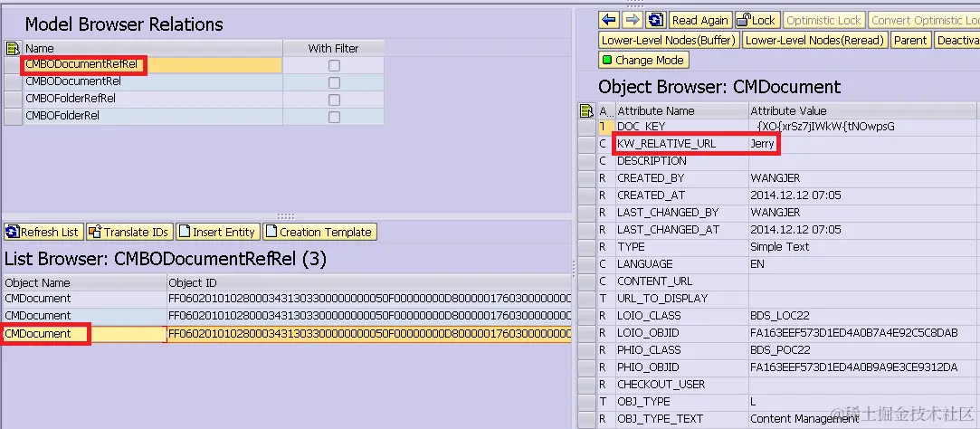Select row selector beside CMBOFolderRel
The height and width of the screenshot is (429, 980).
14,117
